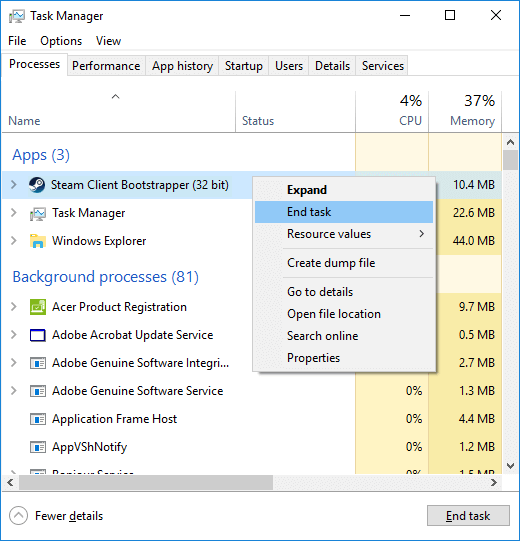Click the 4.4 MB memory value

477,419
